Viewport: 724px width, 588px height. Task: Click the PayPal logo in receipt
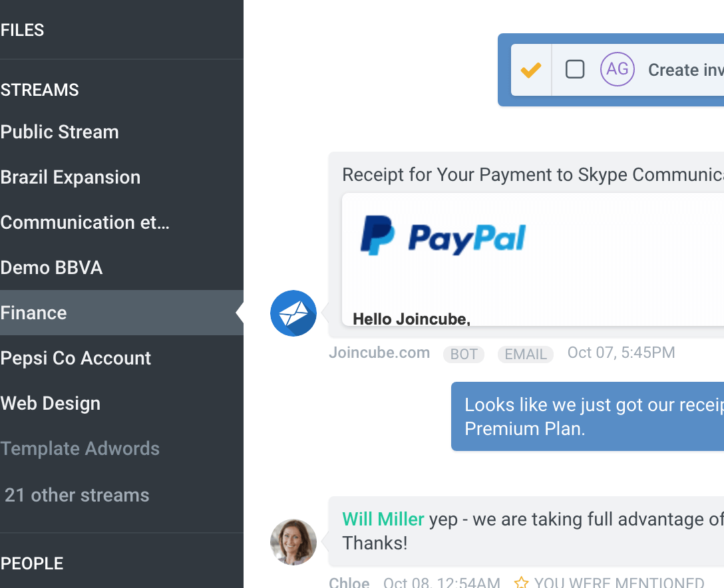443,235
